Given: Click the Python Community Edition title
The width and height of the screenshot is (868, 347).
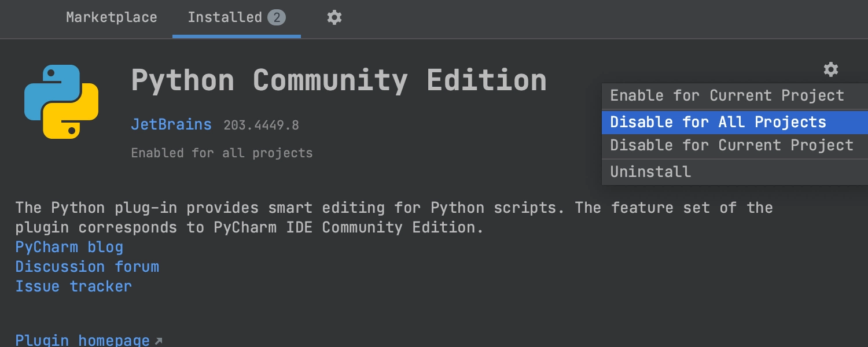Looking at the screenshot, I should pos(339,80).
